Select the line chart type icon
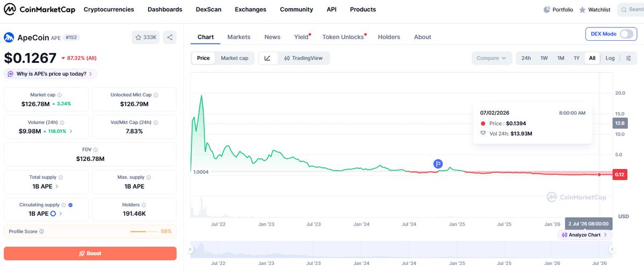Viewport: 644px width, 273px height. [268, 58]
